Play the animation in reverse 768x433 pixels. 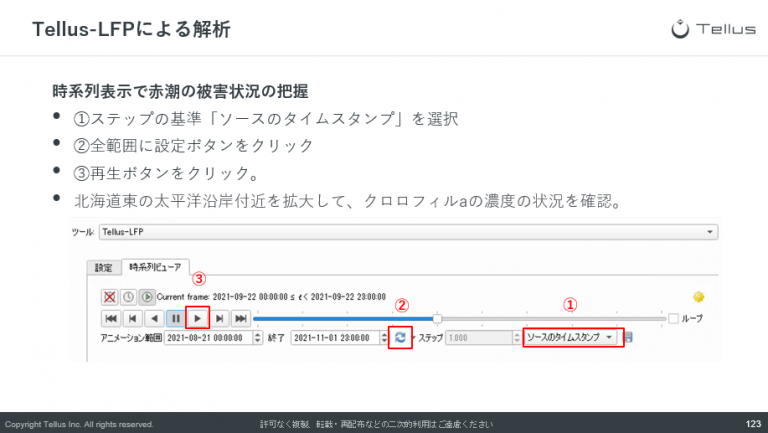(154, 318)
